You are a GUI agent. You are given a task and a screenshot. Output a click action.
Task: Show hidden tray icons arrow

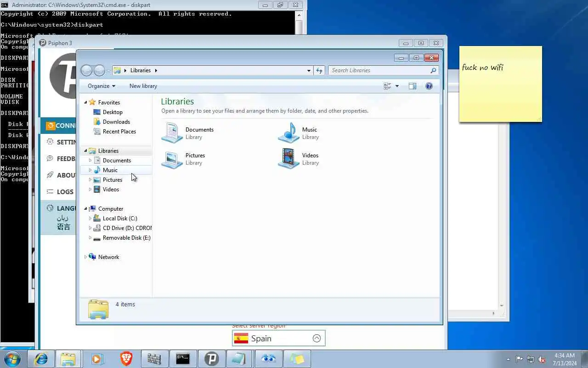pyautogui.click(x=508, y=359)
